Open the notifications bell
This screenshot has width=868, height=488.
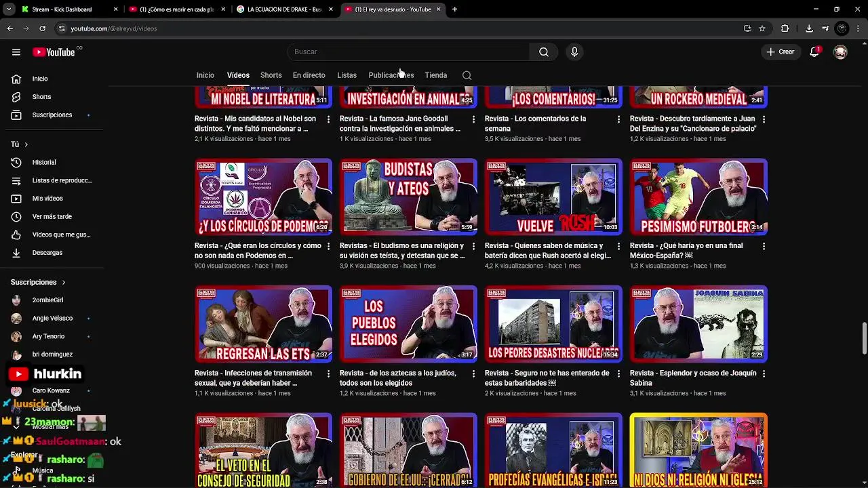coord(815,52)
